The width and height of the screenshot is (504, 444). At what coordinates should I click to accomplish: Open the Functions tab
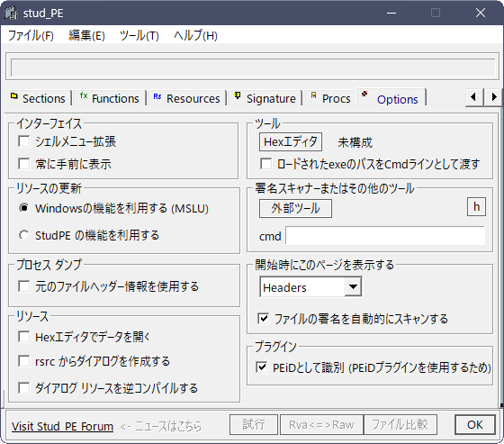[x=110, y=98]
